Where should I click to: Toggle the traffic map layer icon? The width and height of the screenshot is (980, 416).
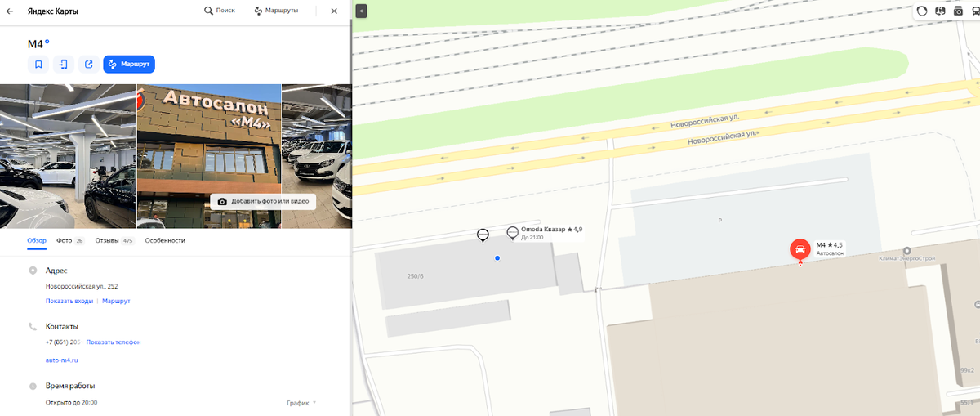[940, 11]
